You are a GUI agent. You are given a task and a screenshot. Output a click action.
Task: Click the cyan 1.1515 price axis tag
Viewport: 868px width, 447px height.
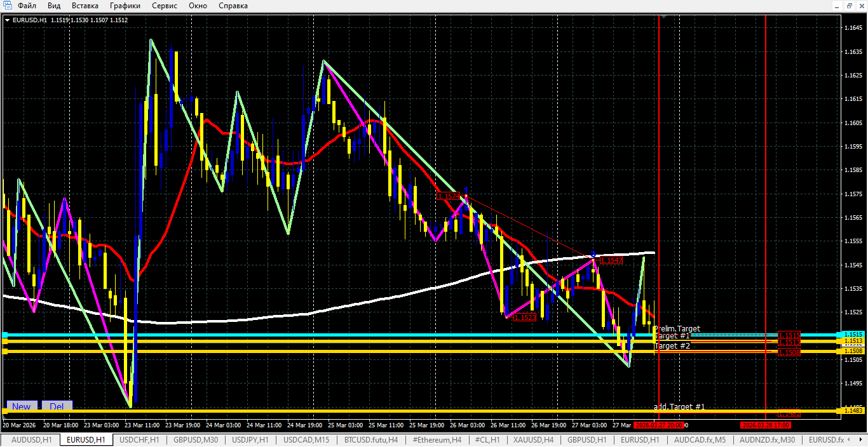click(x=853, y=335)
